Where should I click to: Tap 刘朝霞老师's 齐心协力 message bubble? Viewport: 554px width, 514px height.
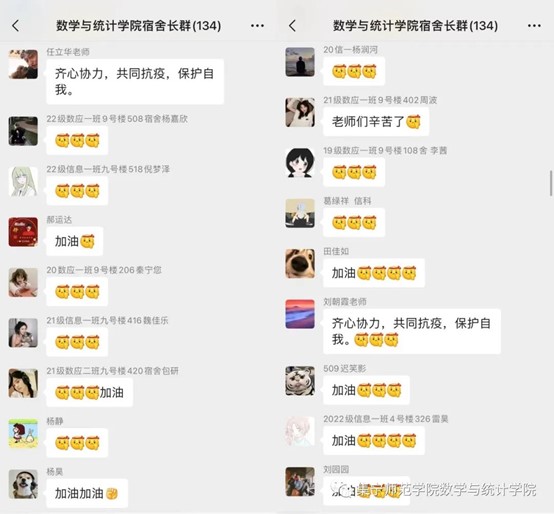pyautogui.click(x=412, y=331)
